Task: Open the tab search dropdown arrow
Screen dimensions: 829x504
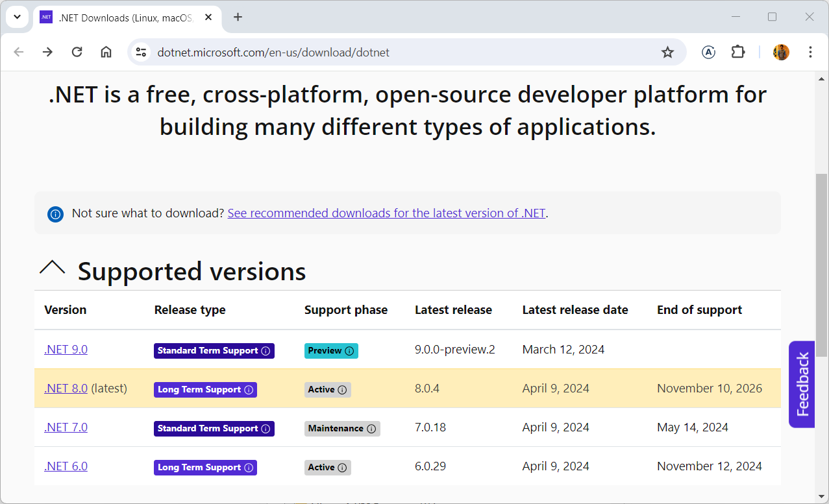Action: click(18, 17)
